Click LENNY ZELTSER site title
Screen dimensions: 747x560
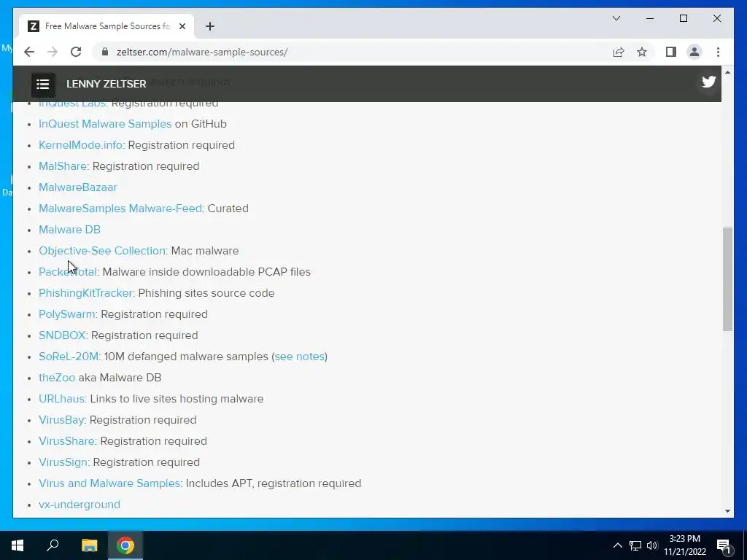tap(107, 84)
